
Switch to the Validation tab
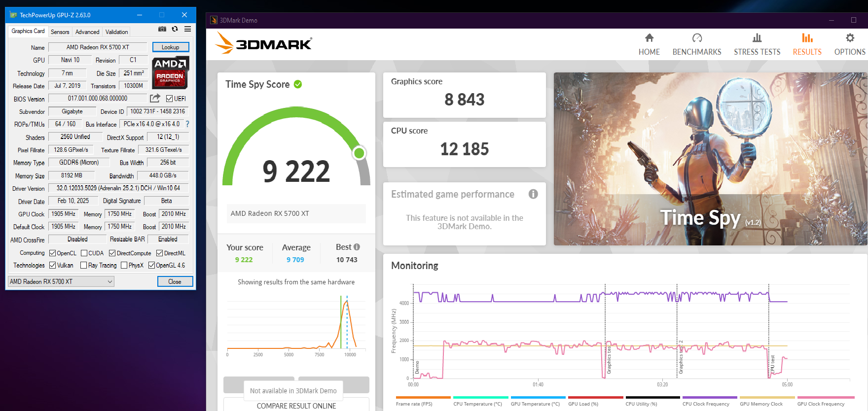[117, 32]
